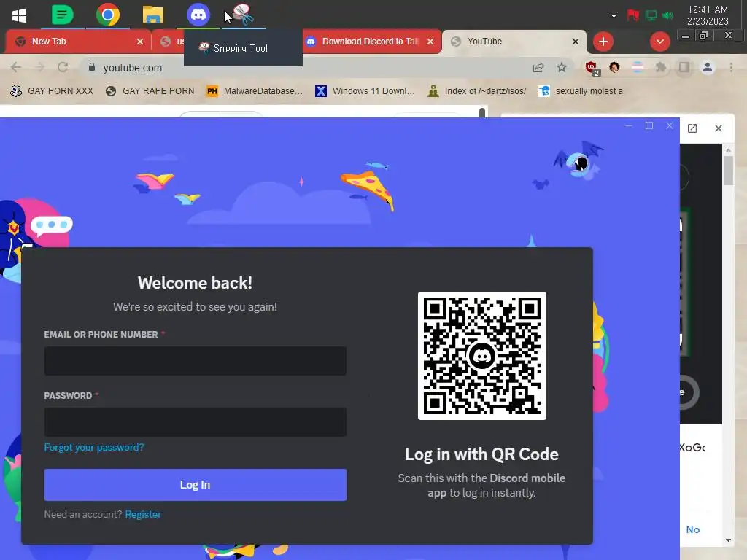Click the Email or Phone Number field
Screen dimensions: 747x560
click(196, 361)
